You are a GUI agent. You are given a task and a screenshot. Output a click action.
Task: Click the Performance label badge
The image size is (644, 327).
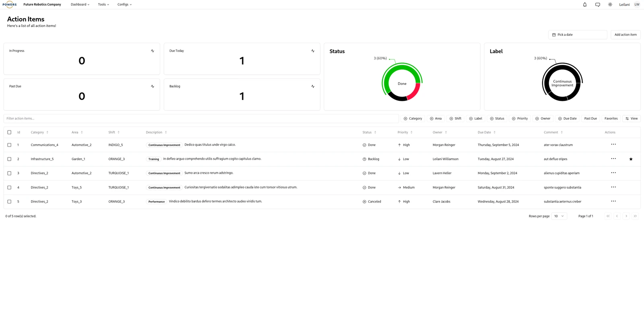click(157, 201)
